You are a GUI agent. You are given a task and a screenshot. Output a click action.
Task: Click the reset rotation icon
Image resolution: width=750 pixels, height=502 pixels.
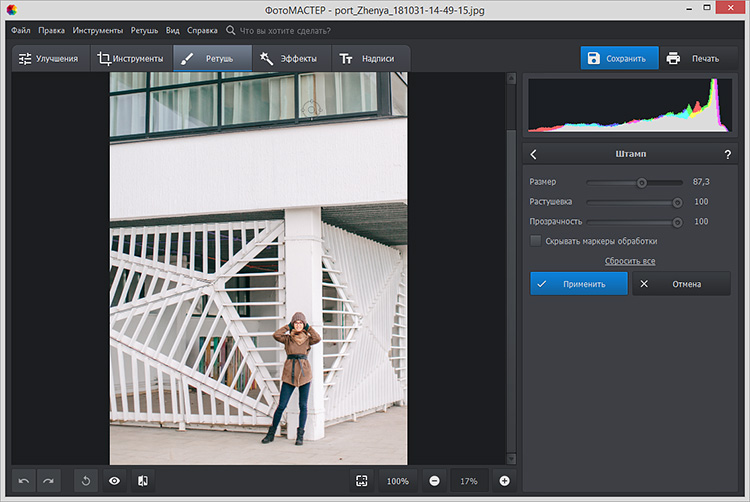tap(86, 481)
